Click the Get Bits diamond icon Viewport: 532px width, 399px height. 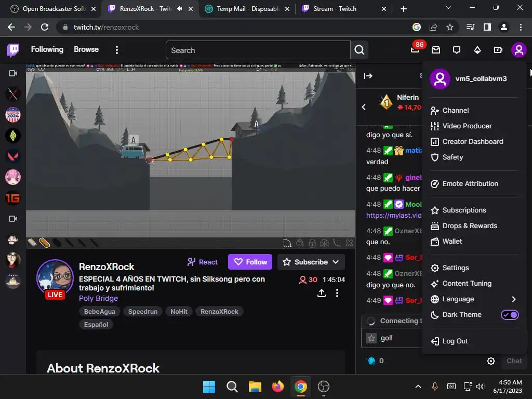coord(477,50)
